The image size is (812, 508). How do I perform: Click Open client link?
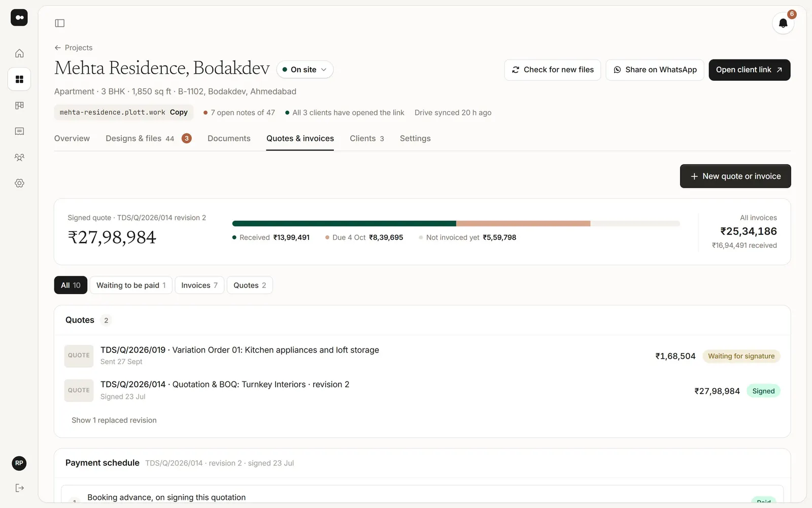749,70
